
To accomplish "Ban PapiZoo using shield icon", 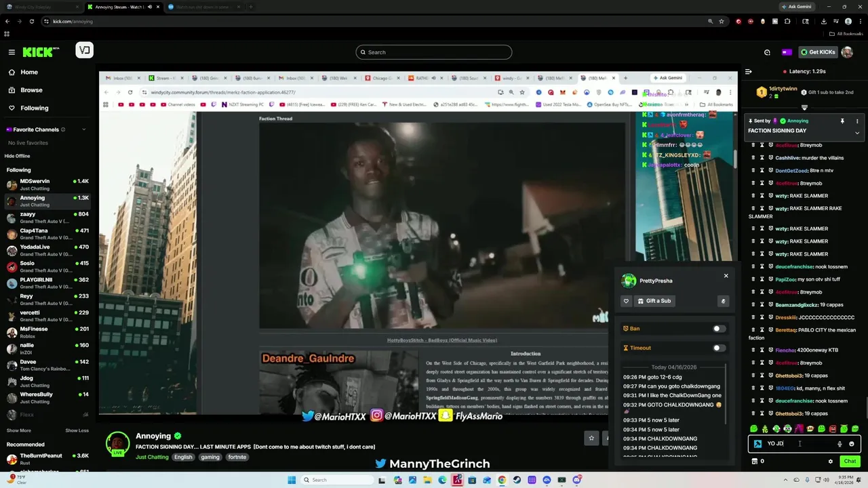I will [770, 279].
